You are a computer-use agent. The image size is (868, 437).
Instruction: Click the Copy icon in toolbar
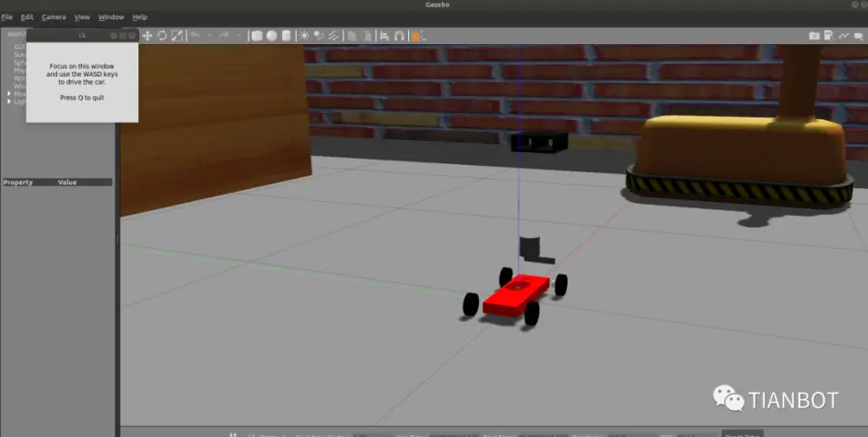point(351,36)
